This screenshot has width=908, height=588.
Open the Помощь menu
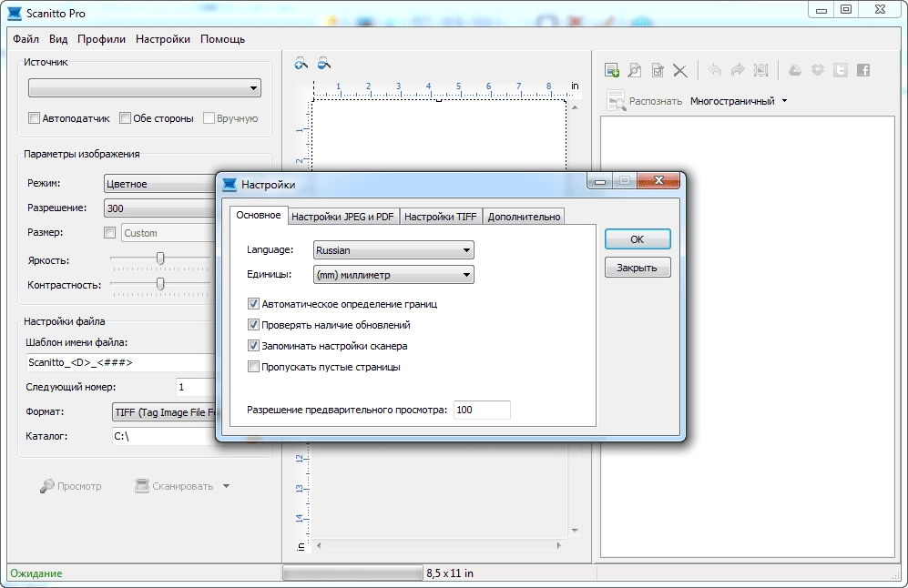pyautogui.click(x=222, y=39)
